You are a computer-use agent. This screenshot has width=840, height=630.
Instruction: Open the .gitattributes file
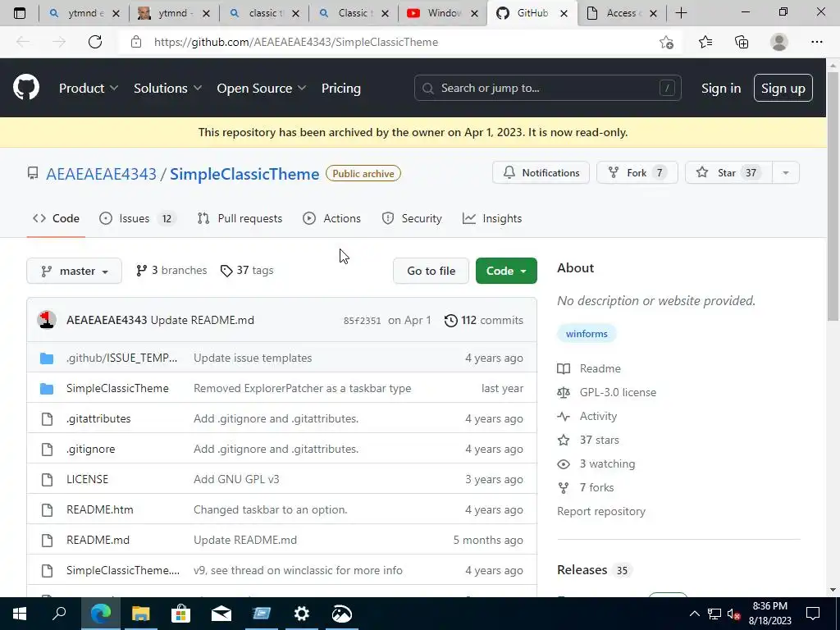pyautogui.click(x=98, y=419)
